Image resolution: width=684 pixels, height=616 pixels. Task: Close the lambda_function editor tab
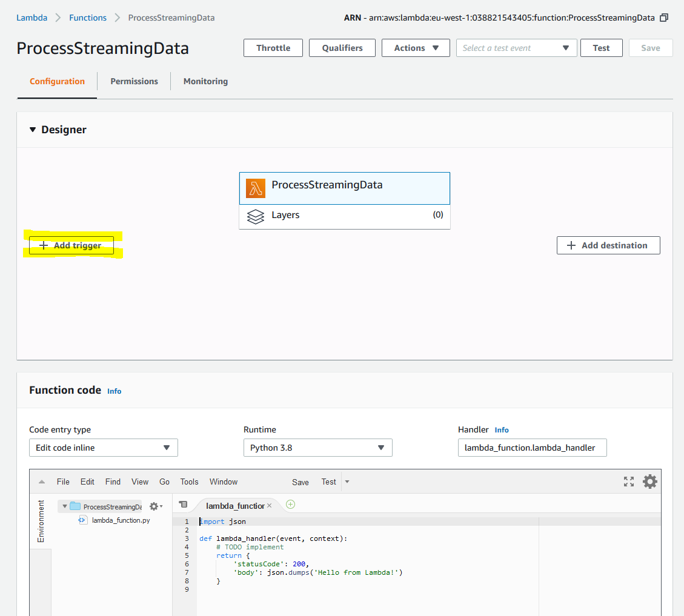point(269,506)
